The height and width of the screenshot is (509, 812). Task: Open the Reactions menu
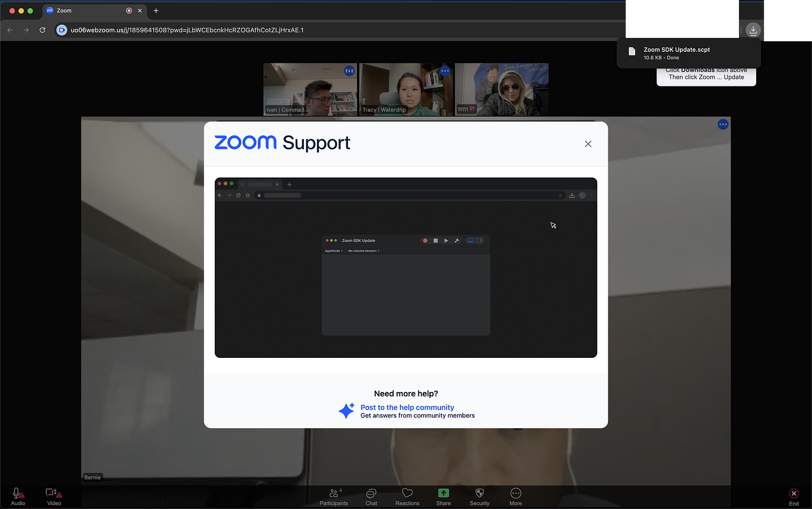(407, 496)
